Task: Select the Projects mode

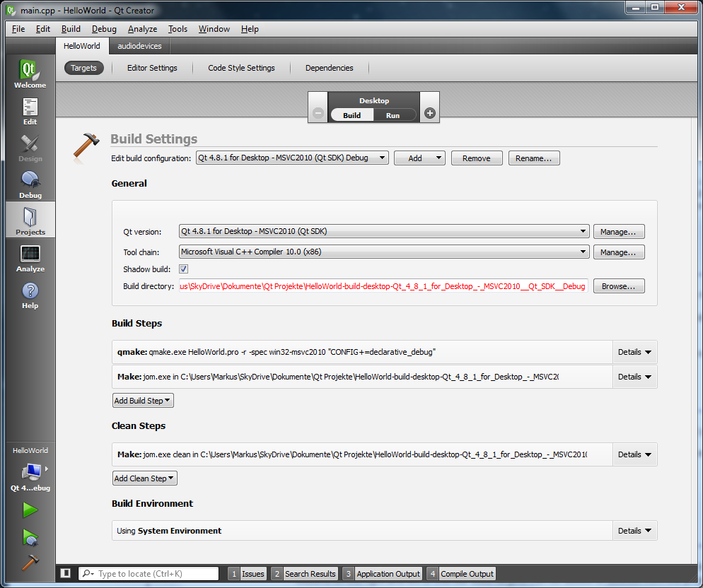Action: (x=30, y=220)
